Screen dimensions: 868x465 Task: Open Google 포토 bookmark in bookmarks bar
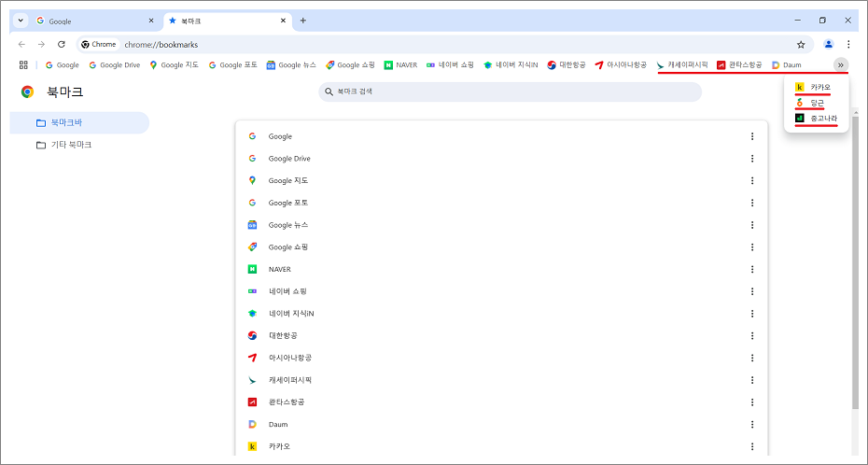pyautogui.click(x=232, y=64)
